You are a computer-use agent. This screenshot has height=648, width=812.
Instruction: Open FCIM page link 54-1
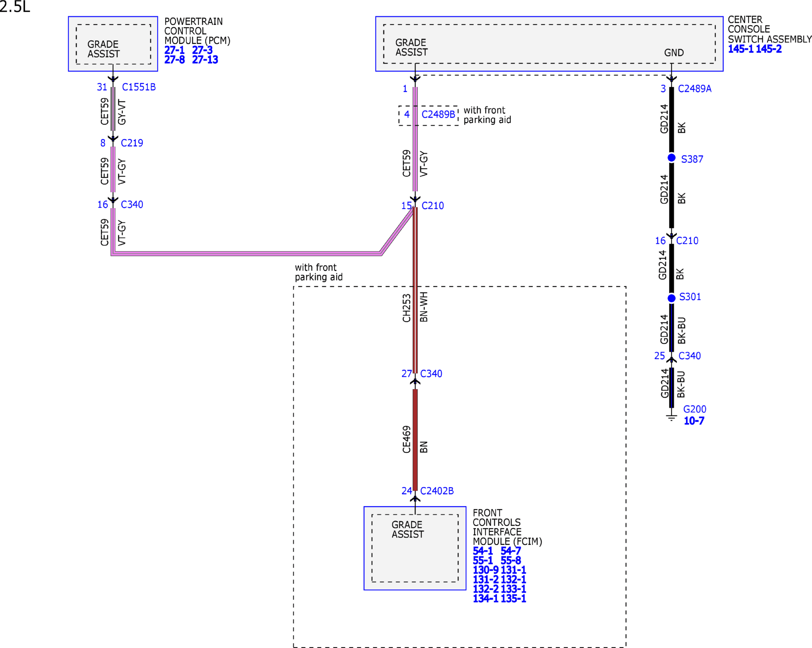[x=483, y=551]
